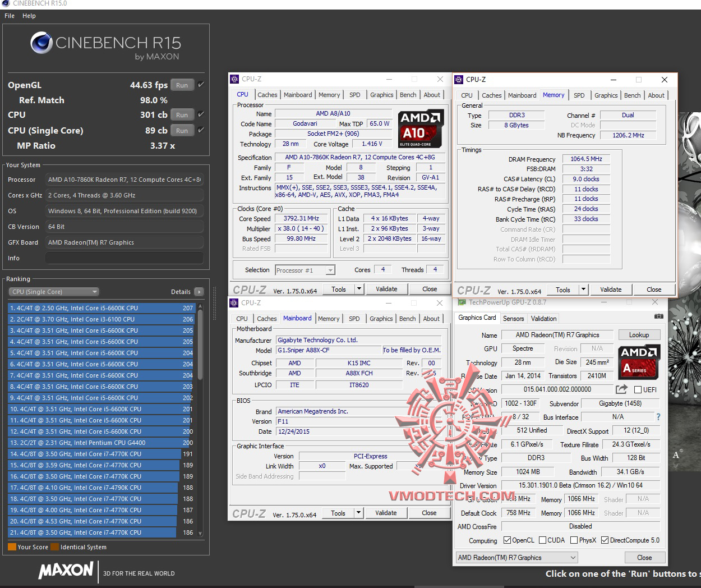Toggle the CPU (Single Core) checkmark

[x=201, y=130]
